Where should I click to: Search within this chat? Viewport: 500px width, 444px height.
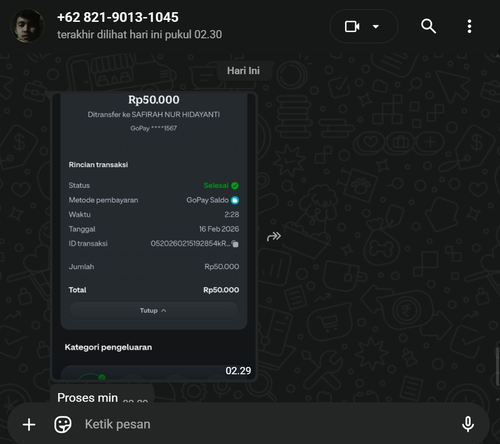click(x=428, y=26)
